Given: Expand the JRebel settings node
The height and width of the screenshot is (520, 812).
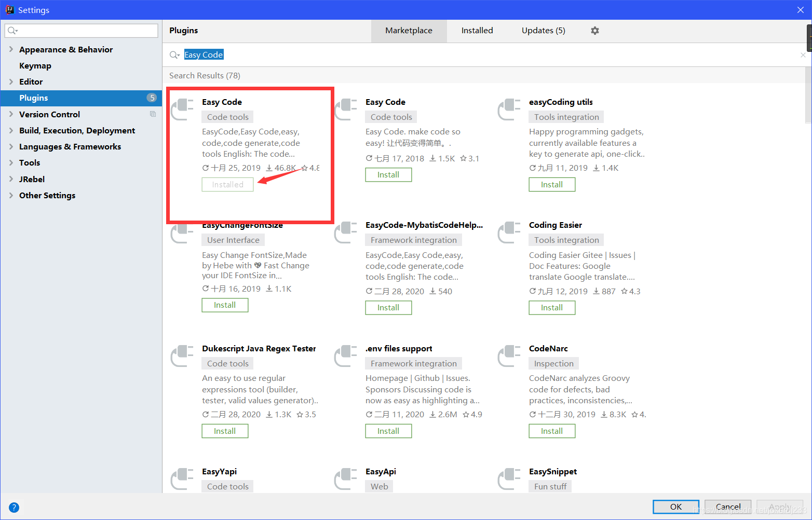Looking at the screenshot, I should click(11, 179).
